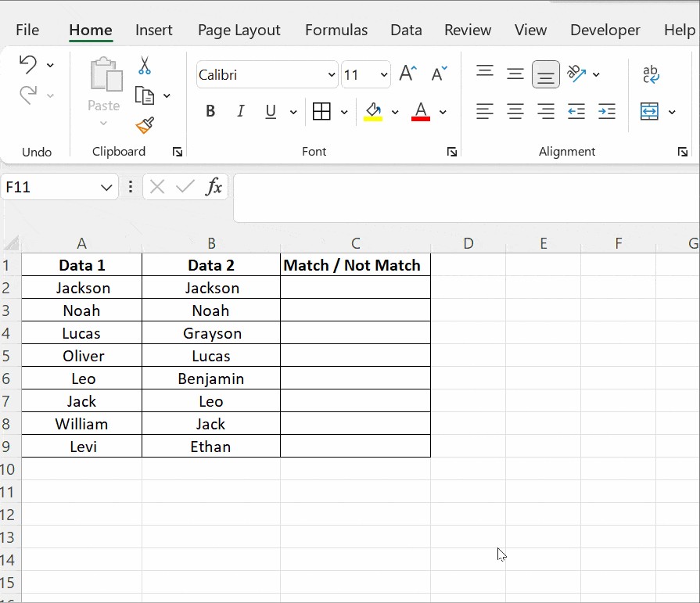Click the Insert Function fx icon
Viewport: 700px width, 603px height.
coord(214,187)
